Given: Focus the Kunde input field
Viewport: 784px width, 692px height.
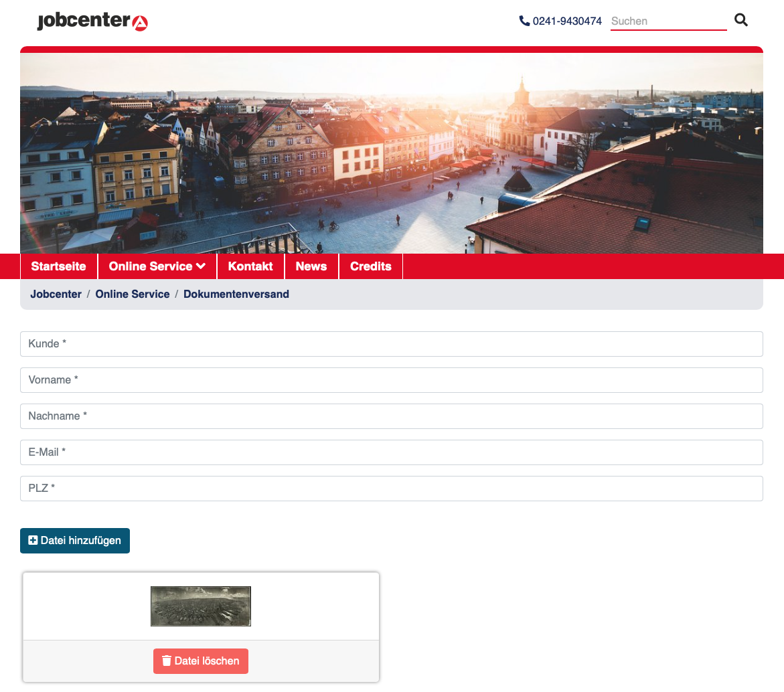Looking at the screenshot, I should [392, 344].
